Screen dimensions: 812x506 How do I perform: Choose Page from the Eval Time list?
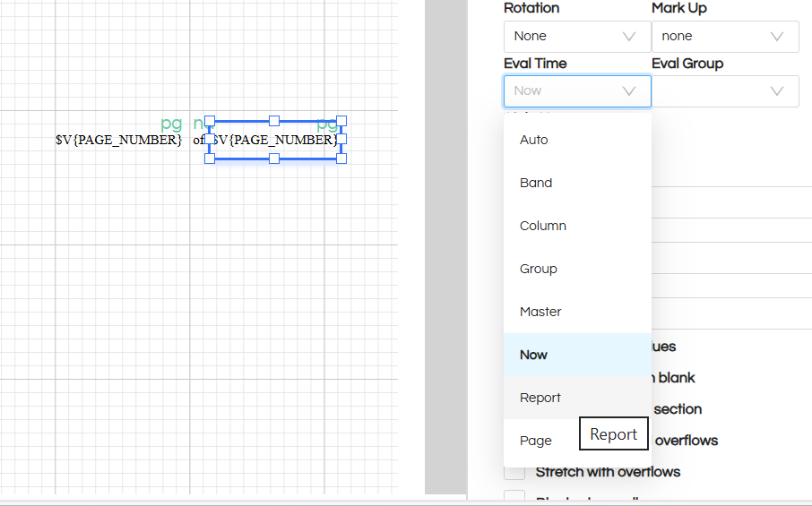[x=536, y=441]
